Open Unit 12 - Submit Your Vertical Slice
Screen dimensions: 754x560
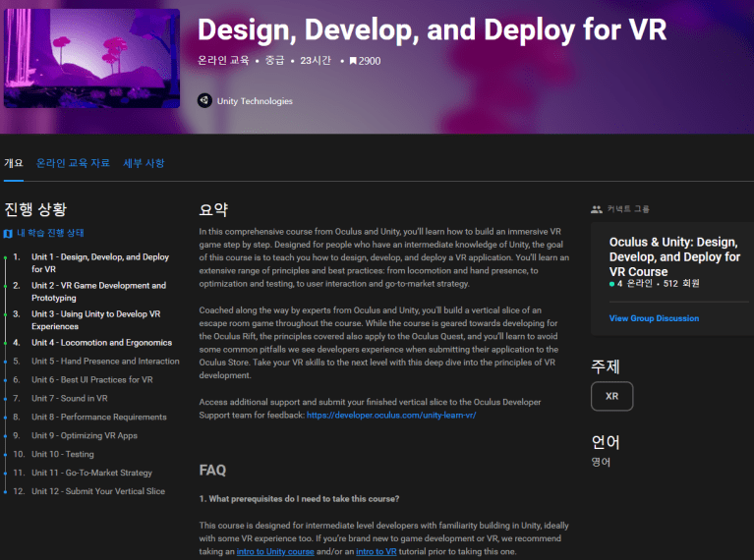(x=98, y=491)
